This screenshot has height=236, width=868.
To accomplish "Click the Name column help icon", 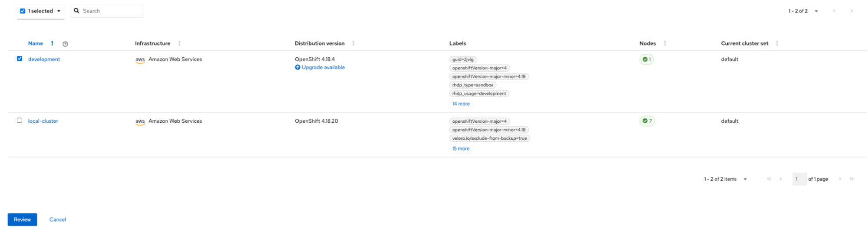I will (65, 44).
